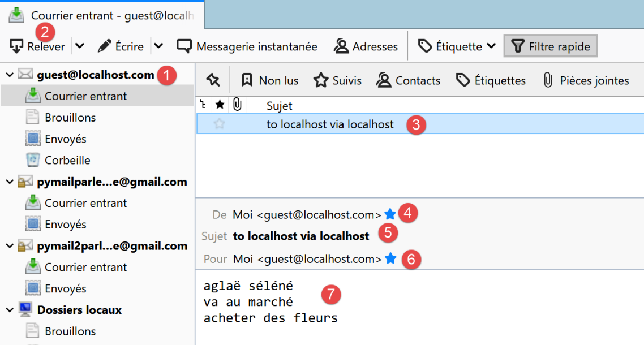Select the Brouillons folder under guest@localhost.com
This screenshot has height=345, width=644.
coord(70,118)
